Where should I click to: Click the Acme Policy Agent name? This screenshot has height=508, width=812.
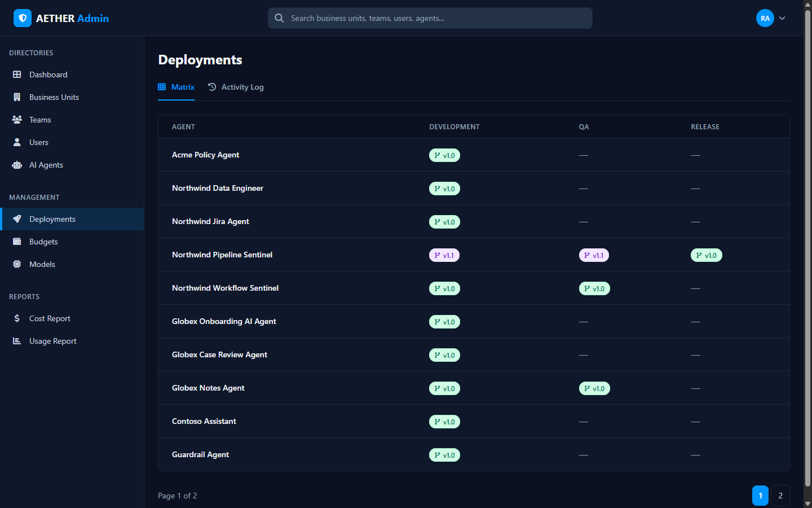(x=205, y=155)
